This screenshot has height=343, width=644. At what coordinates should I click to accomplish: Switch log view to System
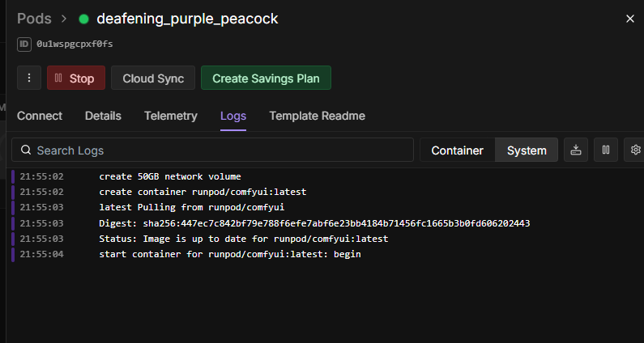click(x=527, y=150)
